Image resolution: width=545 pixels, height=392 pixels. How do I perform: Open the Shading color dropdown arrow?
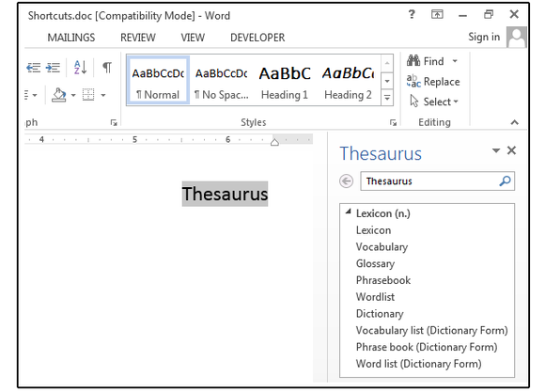(73, 95)
